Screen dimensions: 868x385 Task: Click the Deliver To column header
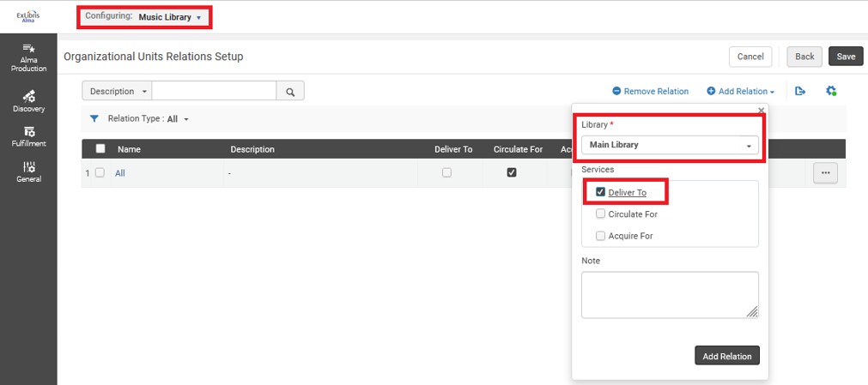pyautogui.click(x=453, y=149)
